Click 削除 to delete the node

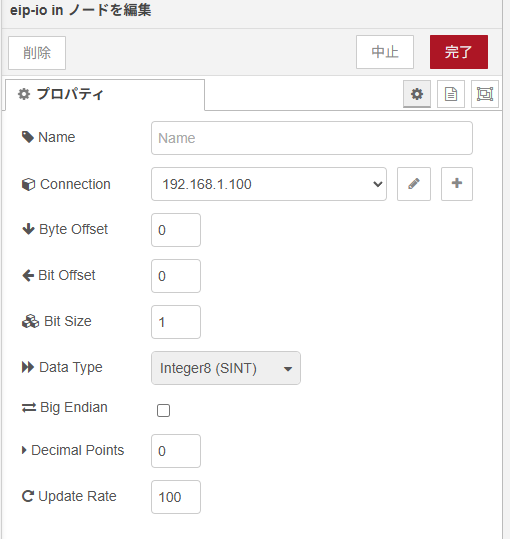pos(37,53)
